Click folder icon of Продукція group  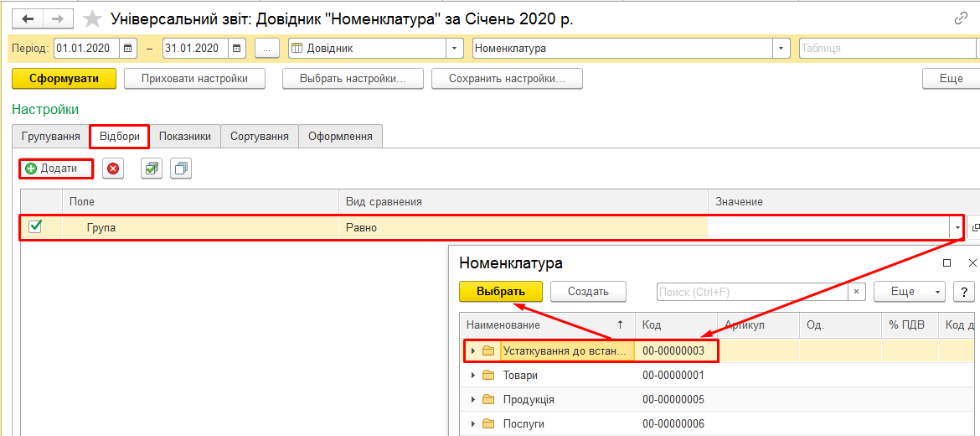coord(489,400)
